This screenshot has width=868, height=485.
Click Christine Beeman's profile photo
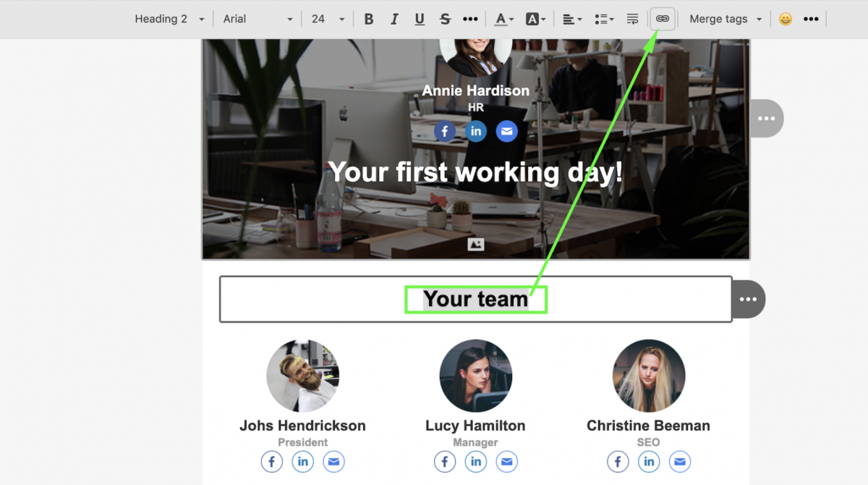click(648, 376)
